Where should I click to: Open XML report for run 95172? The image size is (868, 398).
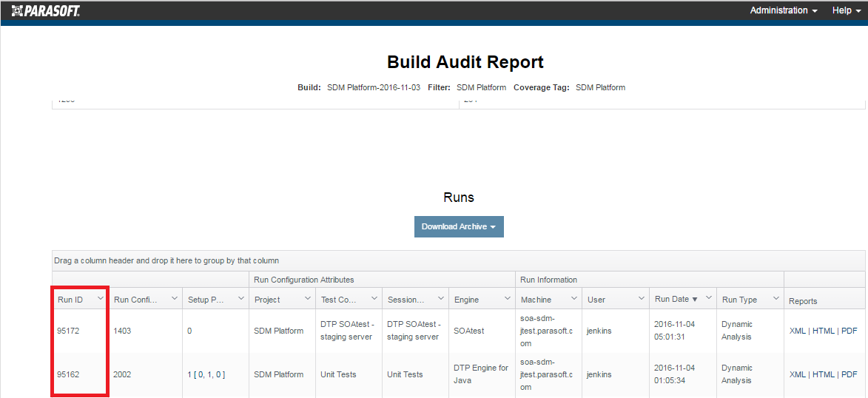(797, 331)
